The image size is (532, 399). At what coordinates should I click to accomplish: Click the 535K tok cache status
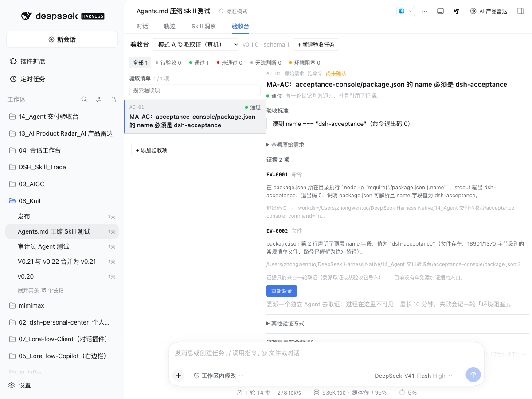tap(350, 392)
